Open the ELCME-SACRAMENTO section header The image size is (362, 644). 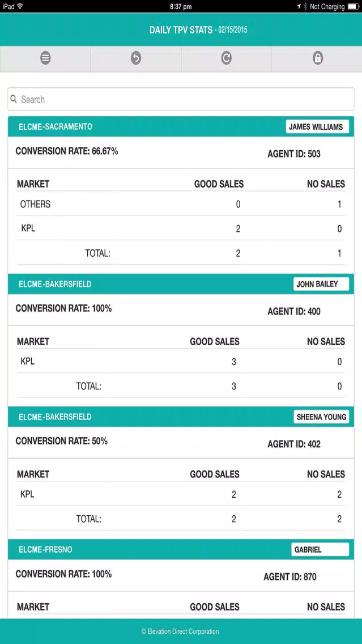(181, 126)
